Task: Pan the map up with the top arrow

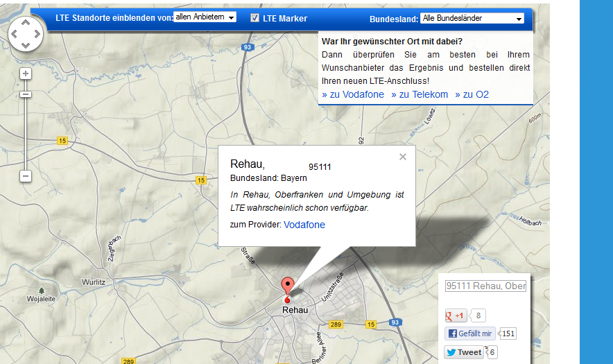Action: tap(26, 23)
